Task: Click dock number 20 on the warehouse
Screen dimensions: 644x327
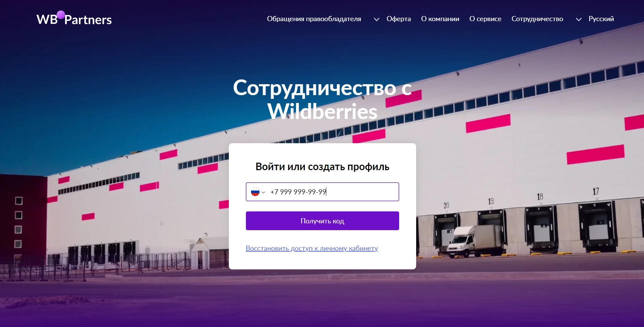Action: (x=446, y=205)
